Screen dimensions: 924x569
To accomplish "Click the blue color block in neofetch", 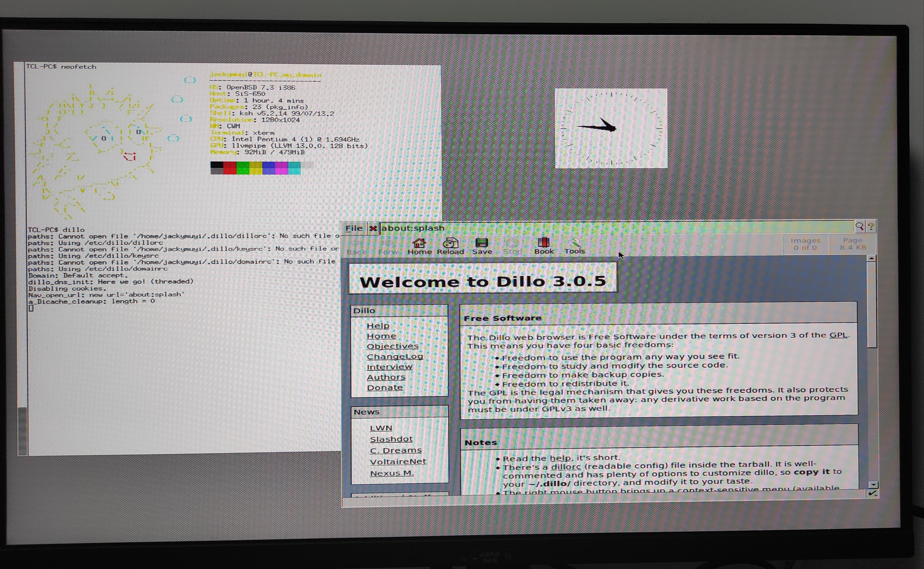I will (x=268, y=168).
